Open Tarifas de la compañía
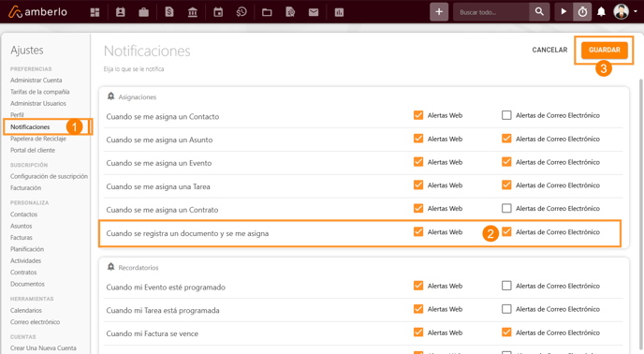 40,92
